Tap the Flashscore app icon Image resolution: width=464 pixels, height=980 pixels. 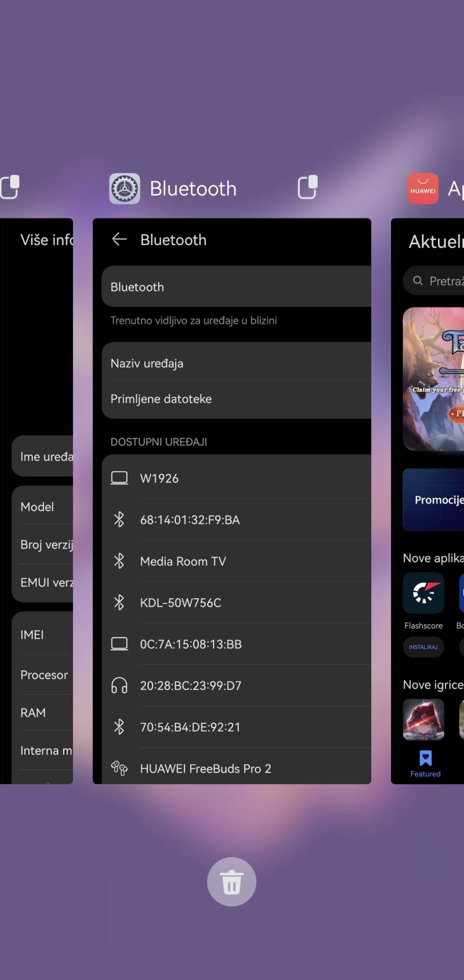pyautogui.click(x=423, y=593)
